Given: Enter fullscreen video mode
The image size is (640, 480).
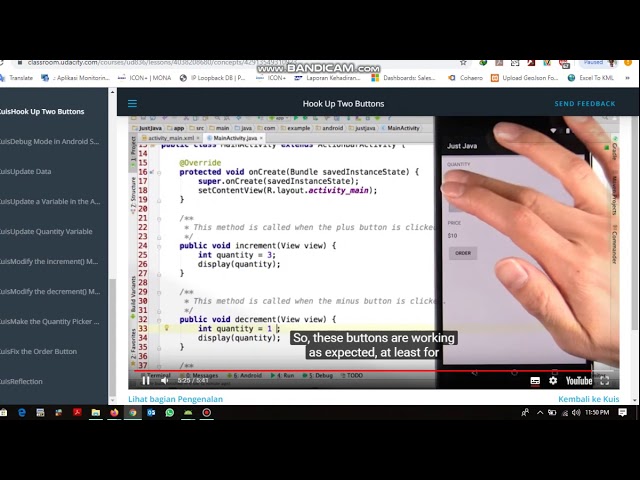Looking at the screenshot, I should [604, 381].
